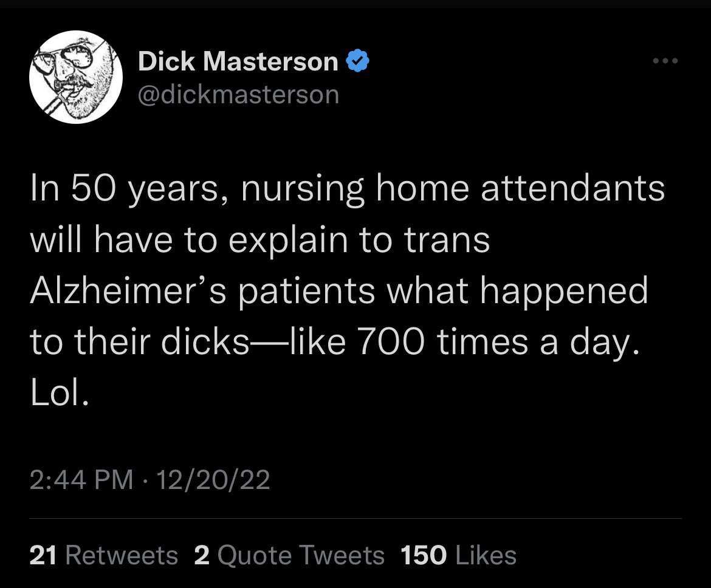Viewport: 711px width, 588px height.
Task: Click the word Likes in stats row
Action: coord(486,555)
